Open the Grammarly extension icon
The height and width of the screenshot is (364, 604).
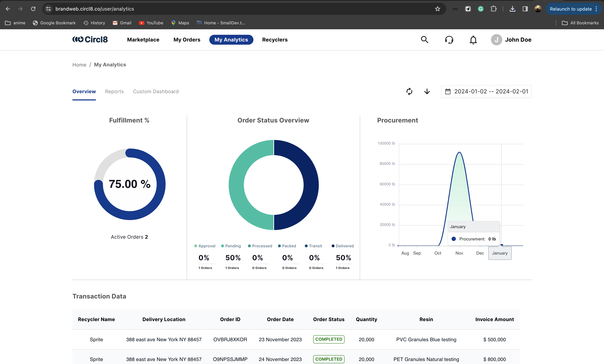pos(480,9)
